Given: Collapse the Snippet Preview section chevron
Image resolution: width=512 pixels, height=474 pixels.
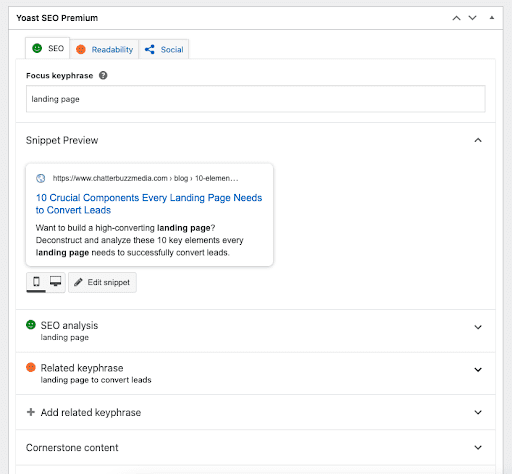Looking at the screenshot, I should coord(478,140).
